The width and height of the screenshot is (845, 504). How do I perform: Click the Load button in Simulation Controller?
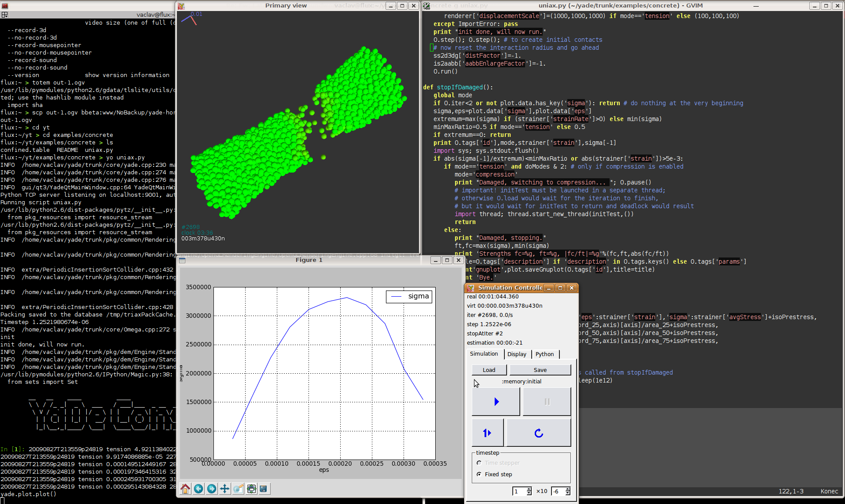489,370
